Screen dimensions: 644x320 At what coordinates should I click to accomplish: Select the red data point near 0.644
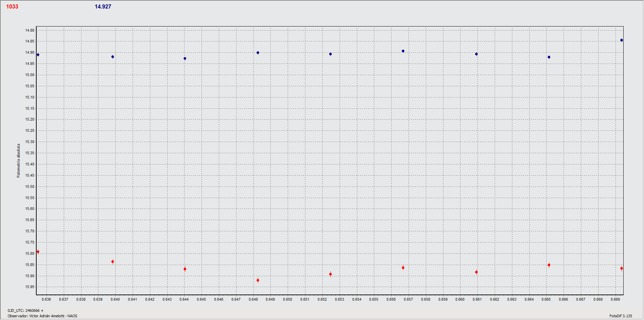pyautogui.click(x=185, y=269)
